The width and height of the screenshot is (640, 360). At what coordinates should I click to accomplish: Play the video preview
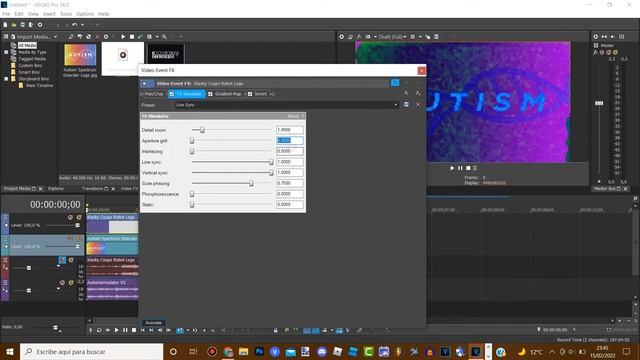(452, 168)
